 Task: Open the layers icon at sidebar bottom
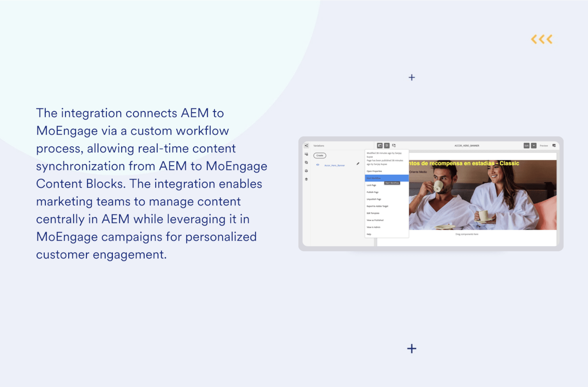click(306, 179)
